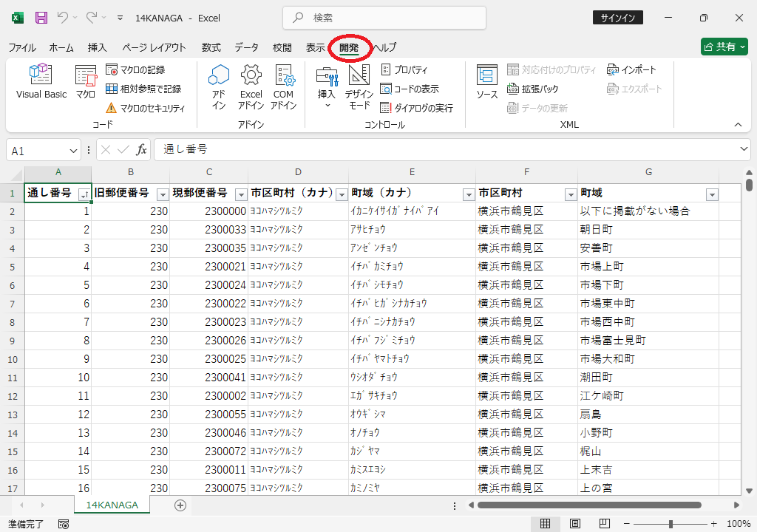Select column D header
This screenshot has width=757, height=532.
coord(298,172)
